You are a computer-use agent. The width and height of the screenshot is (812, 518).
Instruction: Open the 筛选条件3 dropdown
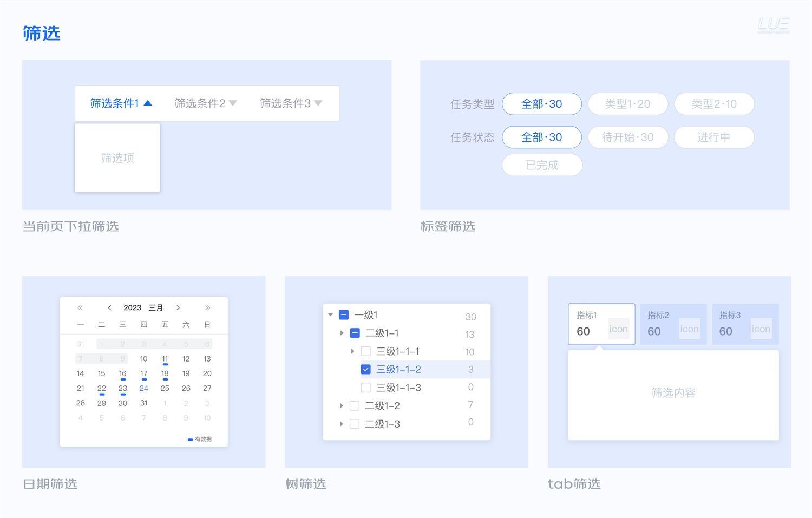pos(291,103)
